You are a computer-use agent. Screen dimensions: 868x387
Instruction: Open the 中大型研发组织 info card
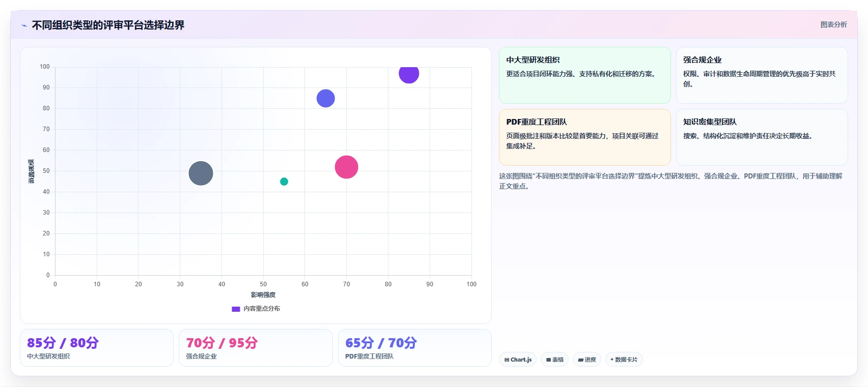pos(585,75)
